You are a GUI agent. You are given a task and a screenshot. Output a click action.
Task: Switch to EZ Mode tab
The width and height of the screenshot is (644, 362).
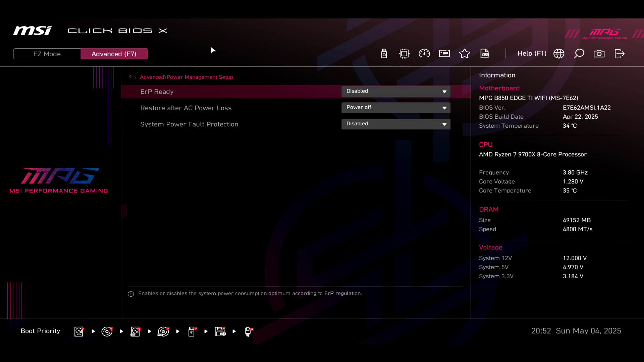[x=47, y=54]
